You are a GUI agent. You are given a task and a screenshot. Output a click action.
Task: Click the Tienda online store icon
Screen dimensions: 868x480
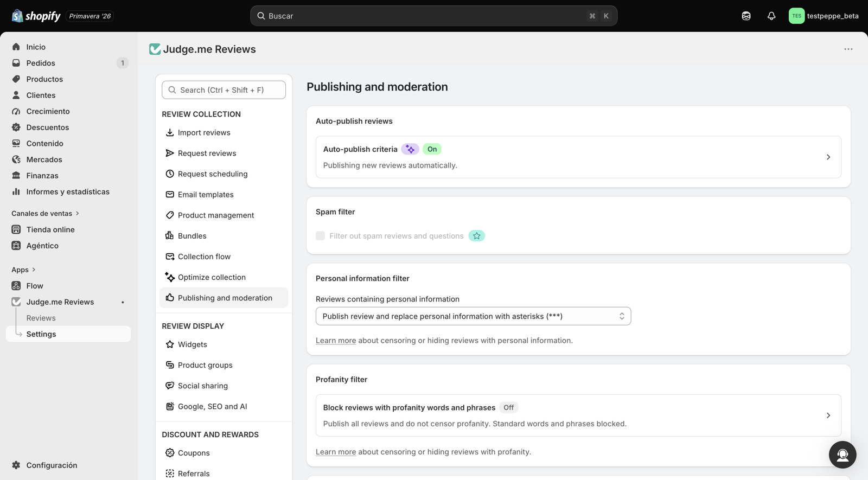[16, 229]
